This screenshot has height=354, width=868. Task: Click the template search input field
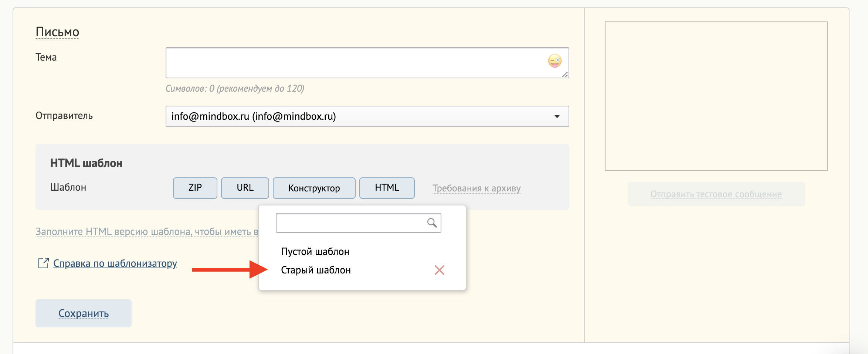[x=359, y=223]
